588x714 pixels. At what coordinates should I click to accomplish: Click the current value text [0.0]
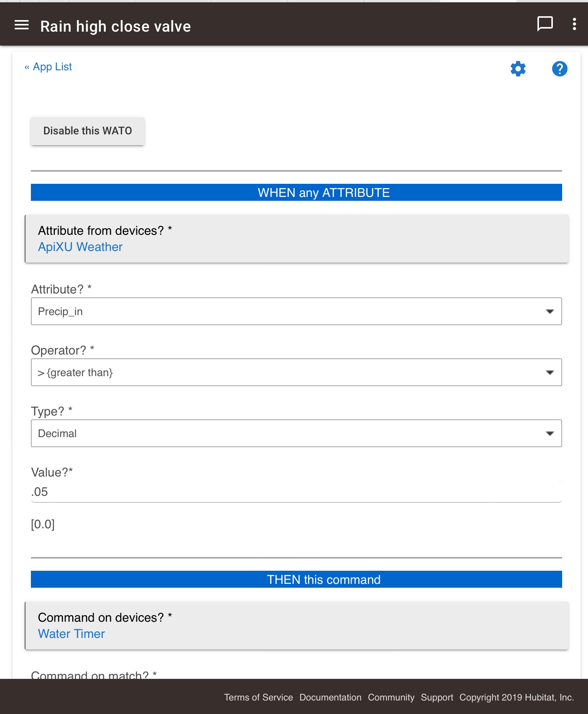43,524
